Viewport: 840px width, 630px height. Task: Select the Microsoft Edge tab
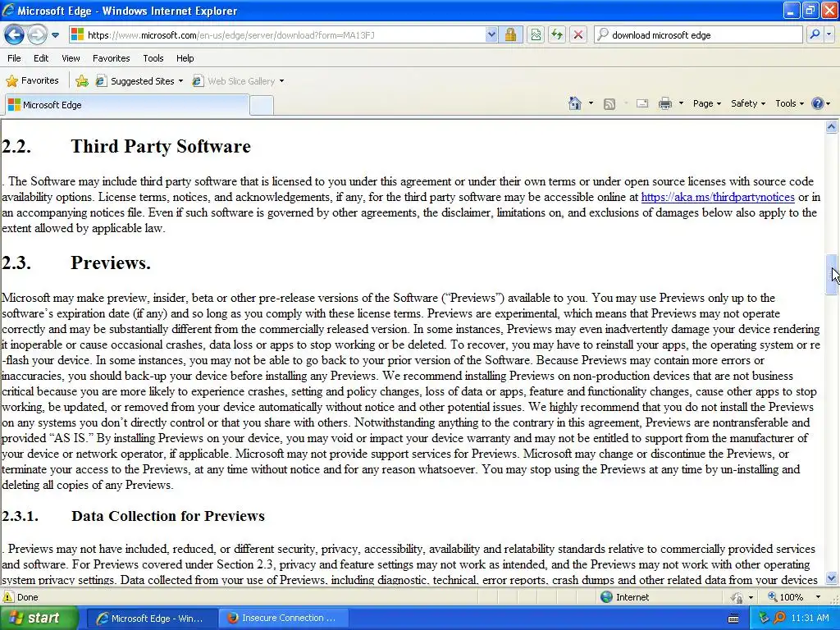point(127,105)
